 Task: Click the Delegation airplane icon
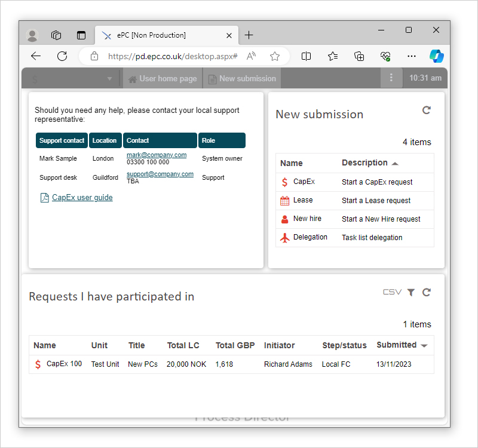coord(286,237)
